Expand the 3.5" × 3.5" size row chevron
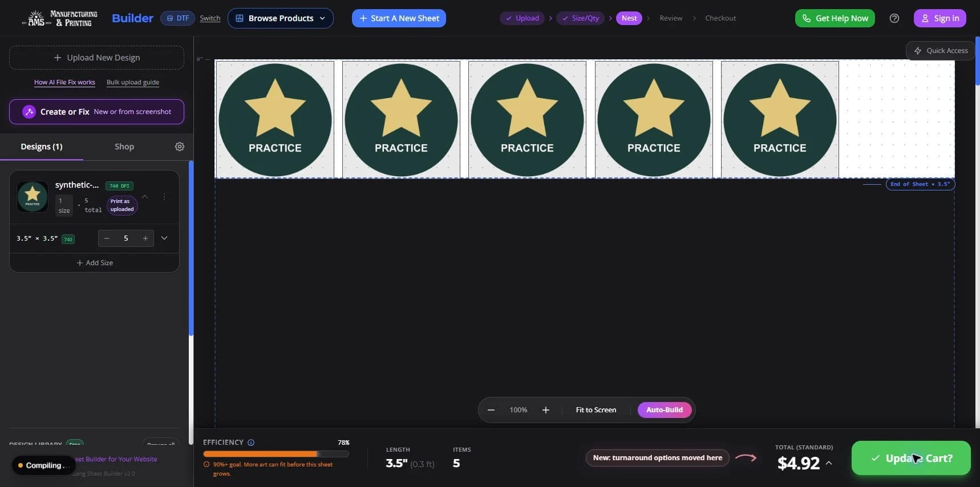The height and width of the screenshot is (487, 980). click(164, 238)
